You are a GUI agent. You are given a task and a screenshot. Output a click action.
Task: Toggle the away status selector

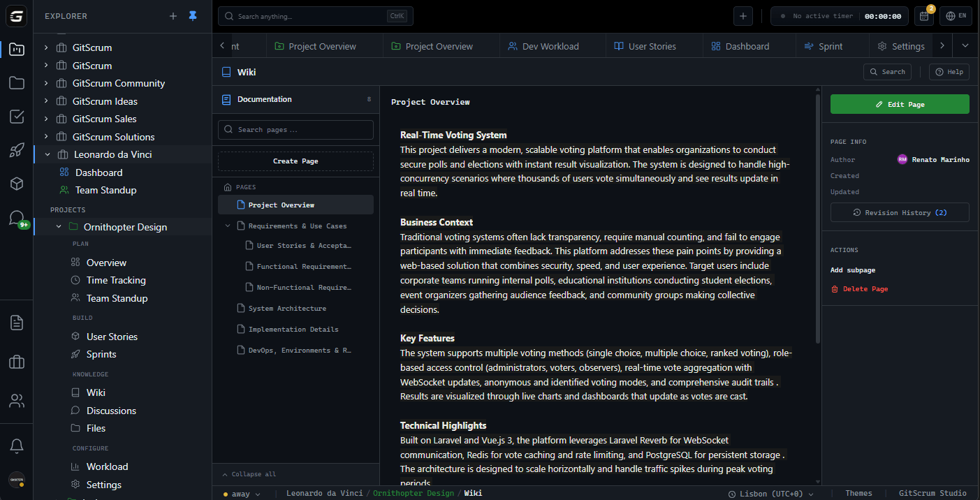[x=242, y=494]
